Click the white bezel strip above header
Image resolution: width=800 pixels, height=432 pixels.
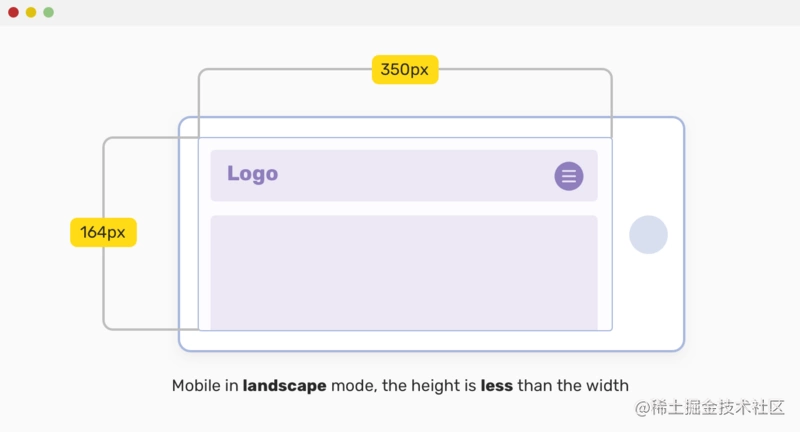tap(405, 128)
